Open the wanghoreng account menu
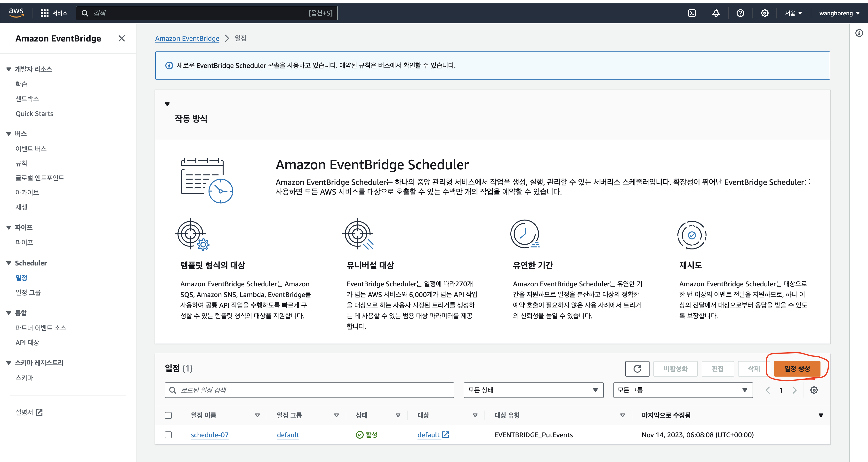Viewport: 868px width, 462px height. (839, 13)
